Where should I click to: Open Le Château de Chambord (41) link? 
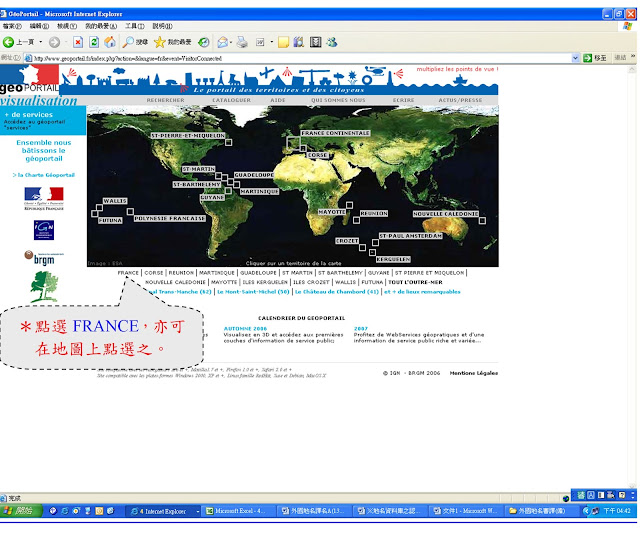click(x=337, y=292)
